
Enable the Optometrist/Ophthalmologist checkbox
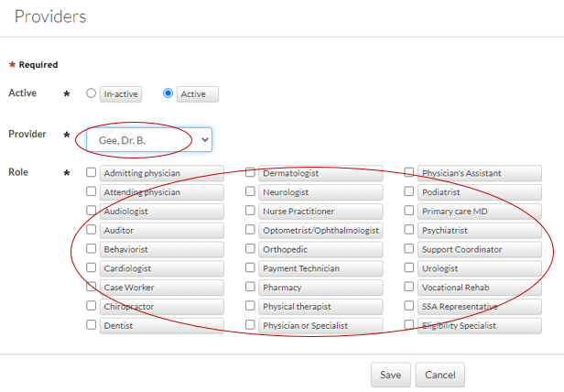pyautogui.click(x=250, y=230)
